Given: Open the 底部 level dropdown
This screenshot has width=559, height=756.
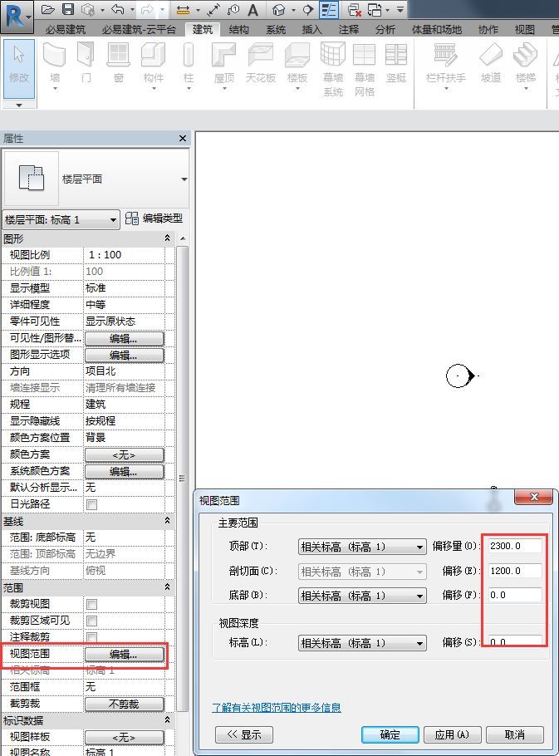Looking at the screenshot, I should click(x=362, y=596).
